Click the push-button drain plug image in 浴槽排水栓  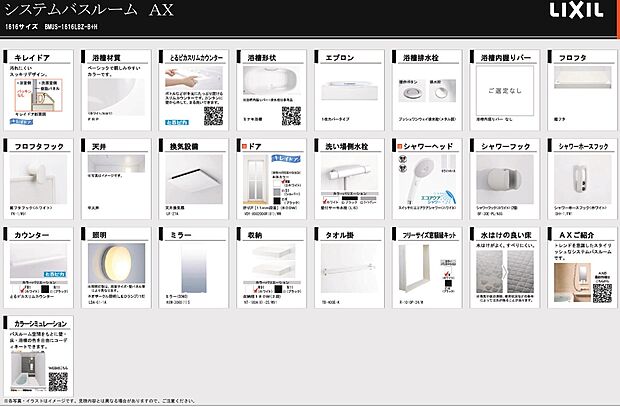pos(409,93)
